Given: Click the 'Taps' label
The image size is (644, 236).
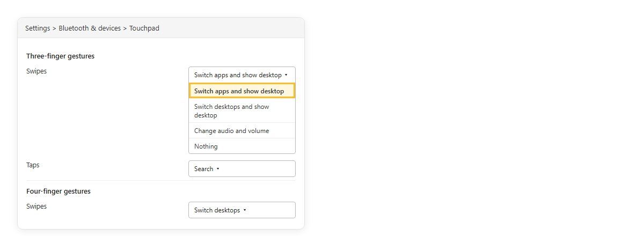Looking at the screenshot, I should (x=33, y=165).
